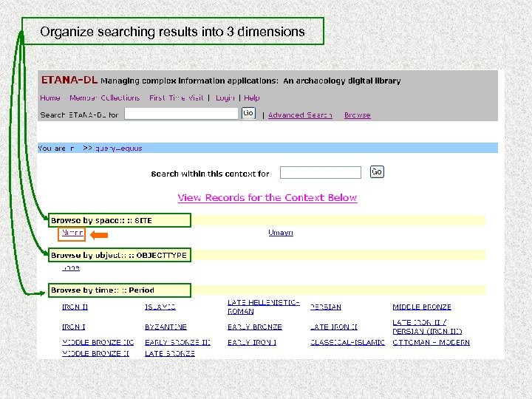Screen dimensions: 532x399
Task: Open Member Collections page
Action: point(104,98)
